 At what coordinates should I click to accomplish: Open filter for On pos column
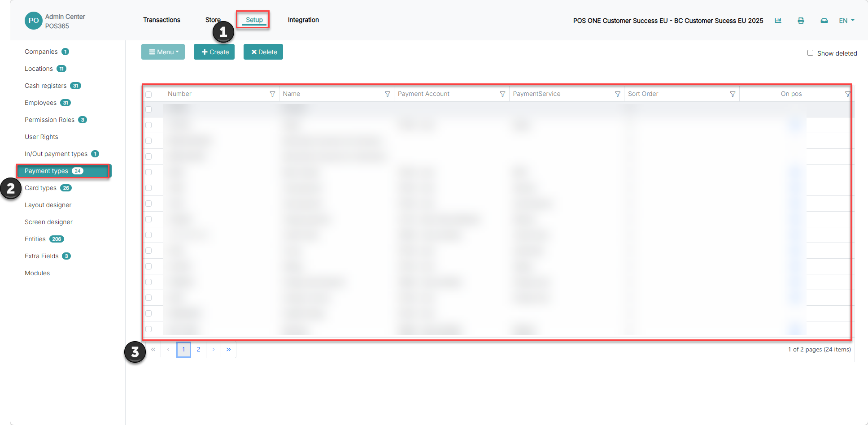[x=847, y=94]
